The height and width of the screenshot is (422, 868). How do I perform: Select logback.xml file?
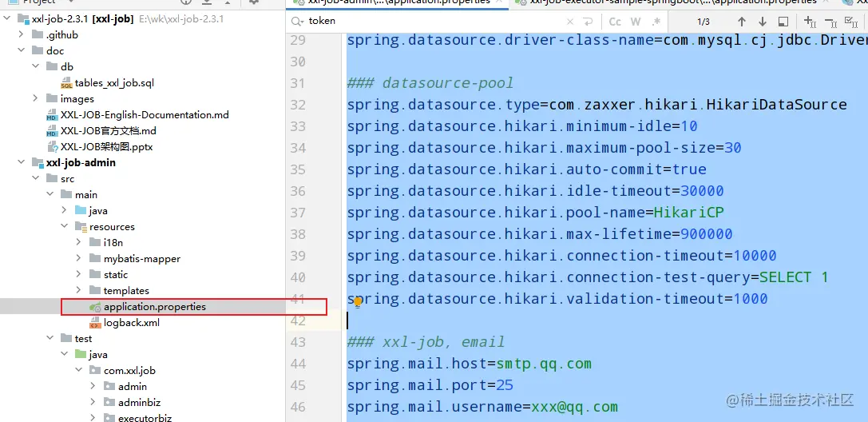point(131,322)
